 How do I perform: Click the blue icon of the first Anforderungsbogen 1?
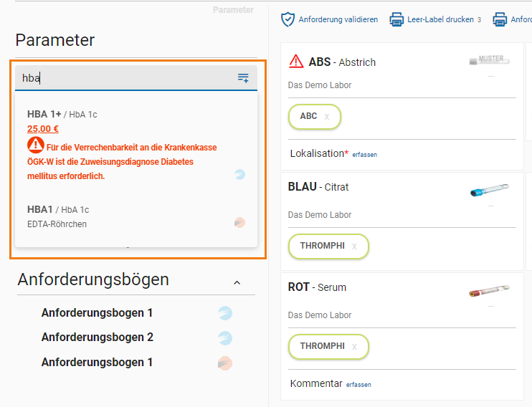(x=225, y=313)
